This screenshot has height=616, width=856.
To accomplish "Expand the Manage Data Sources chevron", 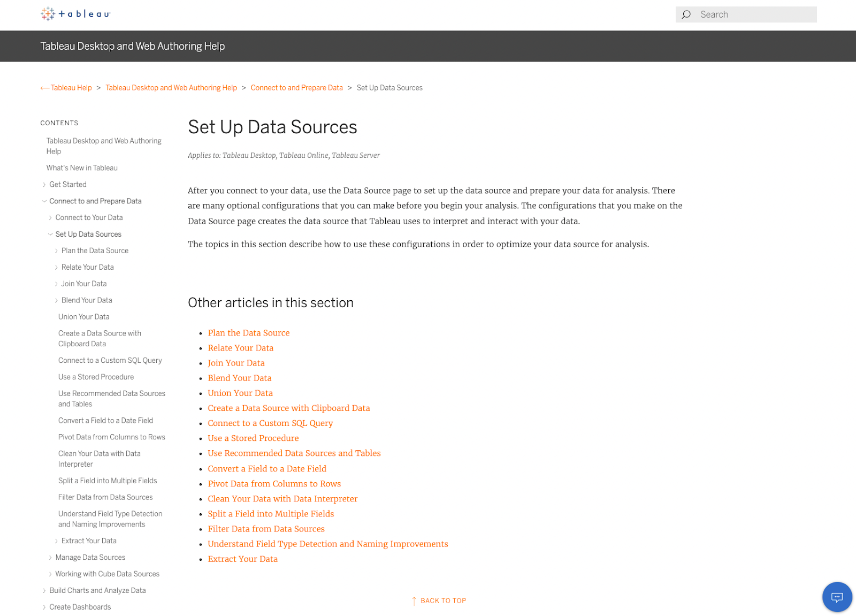I will 50,558.
